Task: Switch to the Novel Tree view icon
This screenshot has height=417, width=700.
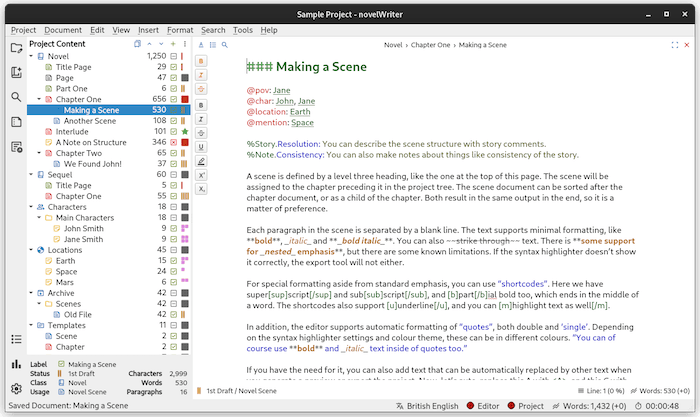Action: pos(17,72)
